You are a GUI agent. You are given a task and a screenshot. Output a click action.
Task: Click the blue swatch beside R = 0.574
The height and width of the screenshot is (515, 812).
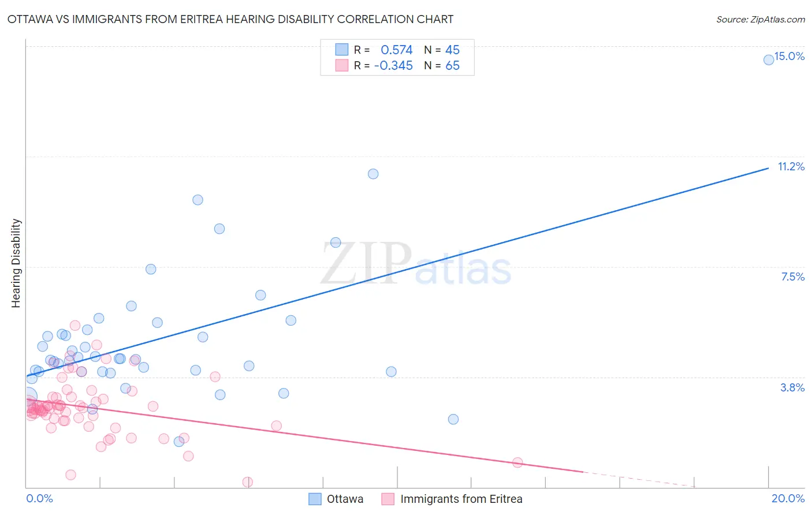[342, 50]
